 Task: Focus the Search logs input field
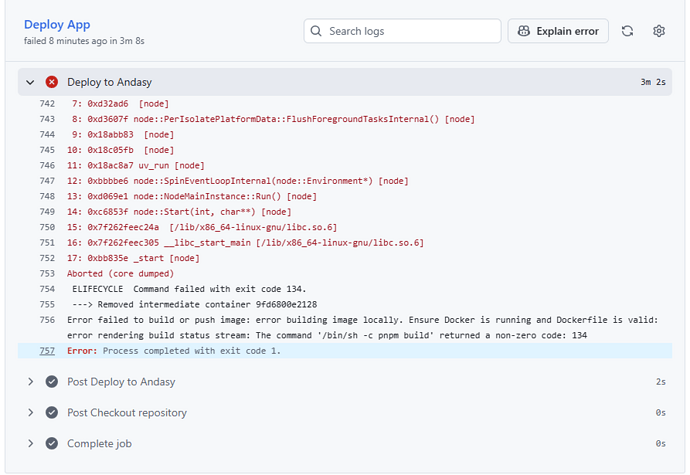pyautogui.click(x=410, y=31)
